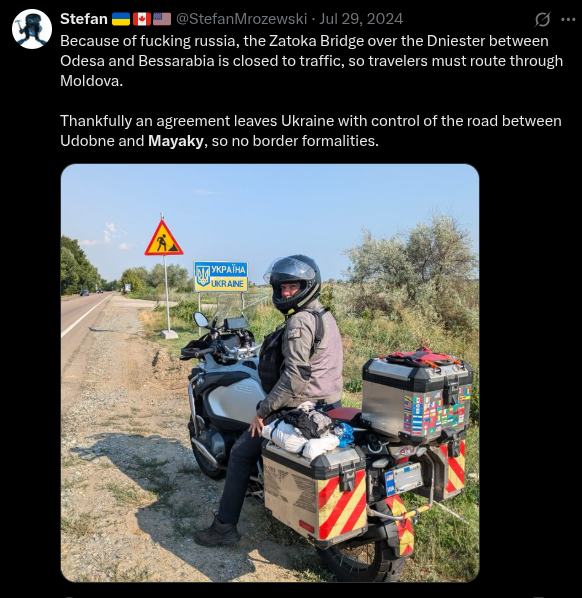Click the roadworks warning triangle in photo
Image resolution: width=582 pixels, height=598 pixels.
pyautogui.click(x=164, y=238)
